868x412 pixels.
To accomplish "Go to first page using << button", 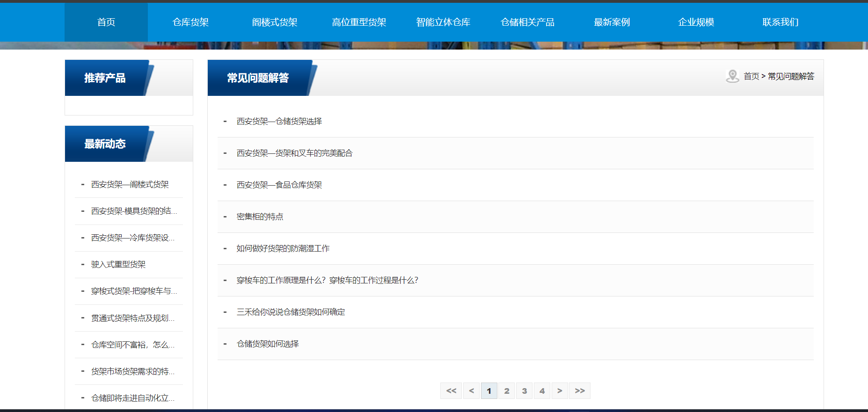I will 451,391.
